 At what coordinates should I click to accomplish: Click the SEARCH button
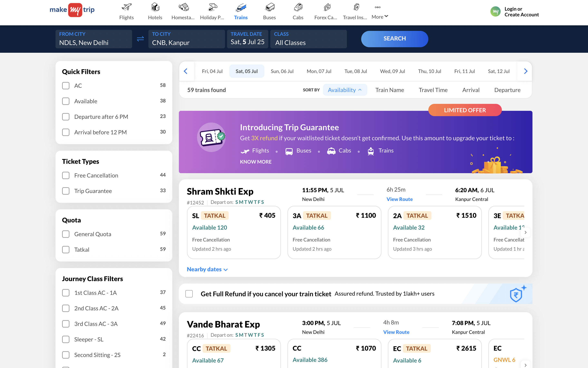click(x=395, y=39)
